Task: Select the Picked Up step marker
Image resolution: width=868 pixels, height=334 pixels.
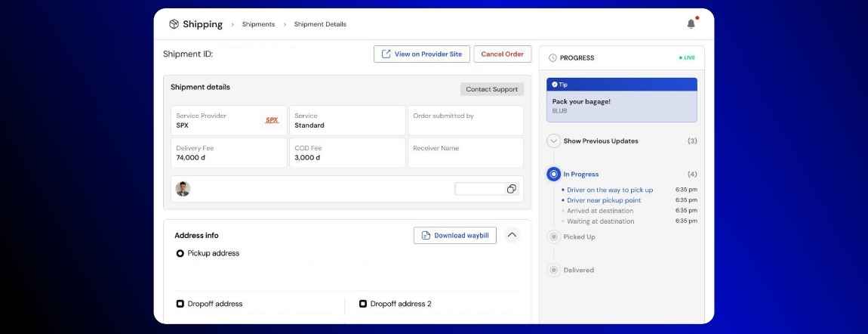Action: (553, 237)
